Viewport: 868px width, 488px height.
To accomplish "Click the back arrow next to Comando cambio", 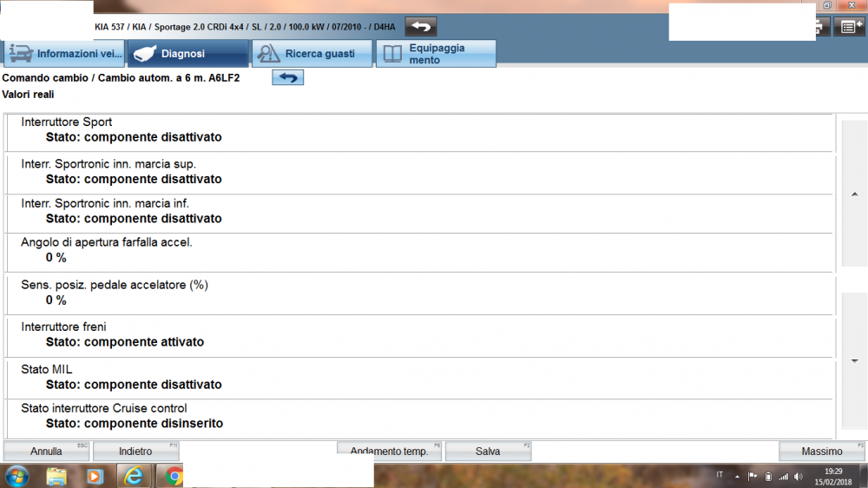I will (x=288, y=77).
